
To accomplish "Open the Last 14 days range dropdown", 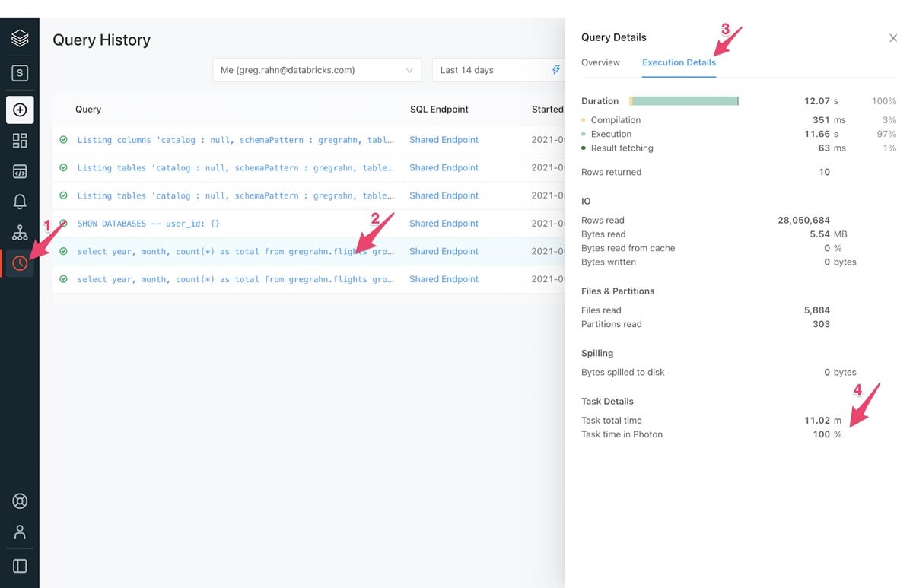I will coord(490,70).
